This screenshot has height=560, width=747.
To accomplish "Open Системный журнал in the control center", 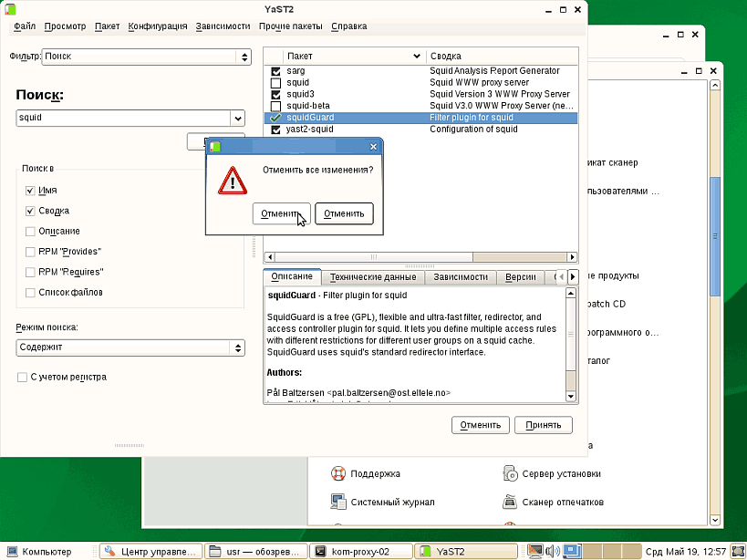I will pyautogui.click(x=382, y=502).
